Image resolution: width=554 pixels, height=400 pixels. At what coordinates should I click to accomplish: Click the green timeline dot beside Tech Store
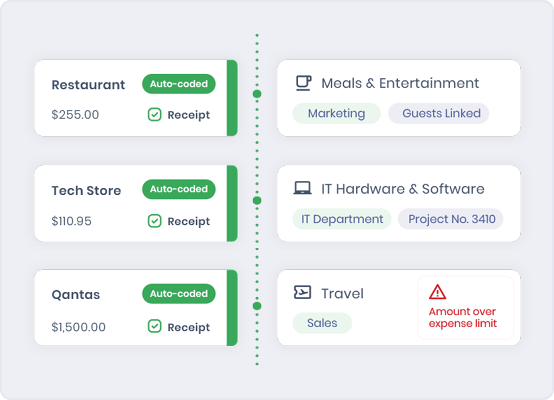257,201
